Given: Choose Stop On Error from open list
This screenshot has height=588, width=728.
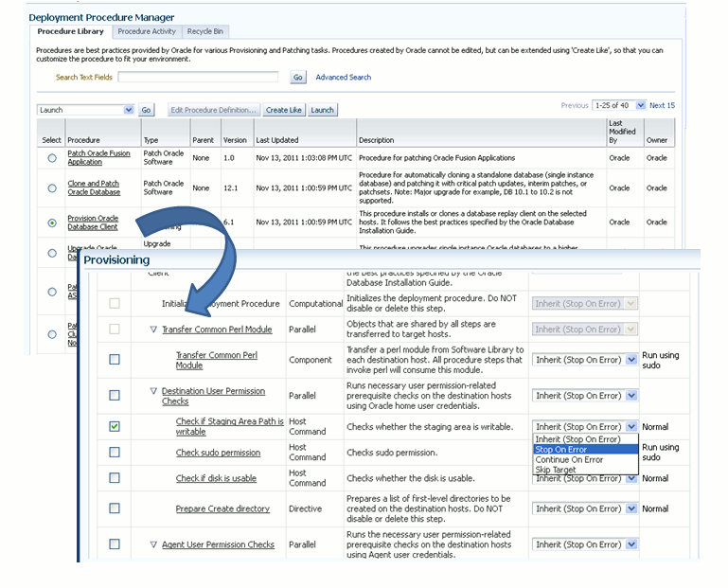Looking at the screenshot, I should [586, 450].
